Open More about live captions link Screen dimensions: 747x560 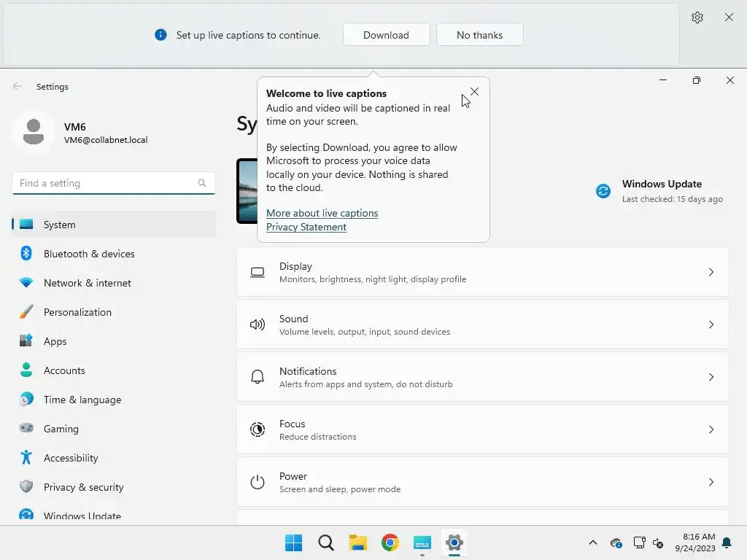point(322,214)
